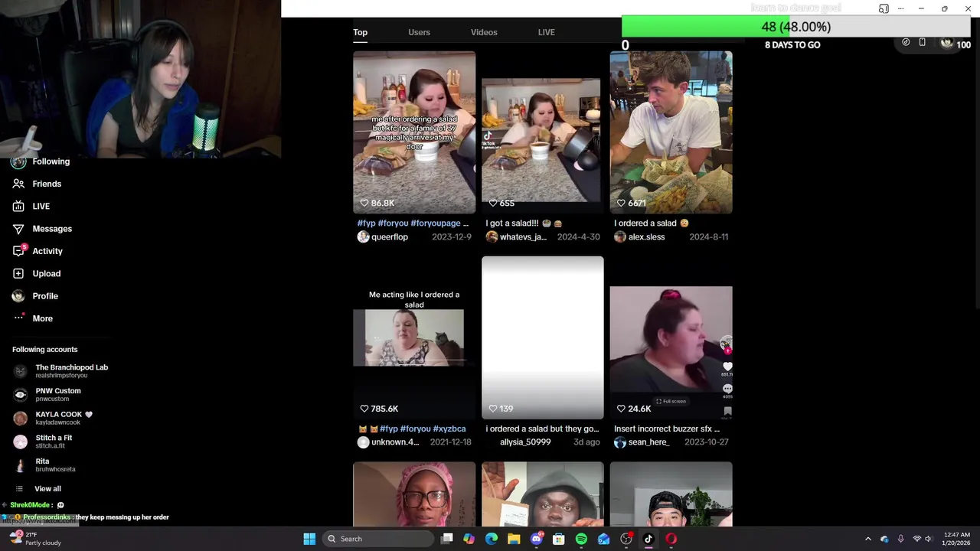Open the window's three-dot menu
The height and width of the screenshot is (551, 980).
900,8
